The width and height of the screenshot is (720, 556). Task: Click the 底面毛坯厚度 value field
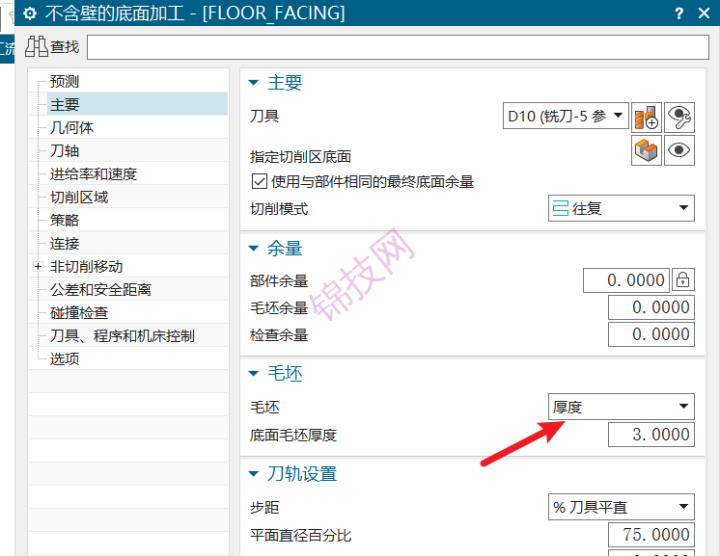point(651,434)
